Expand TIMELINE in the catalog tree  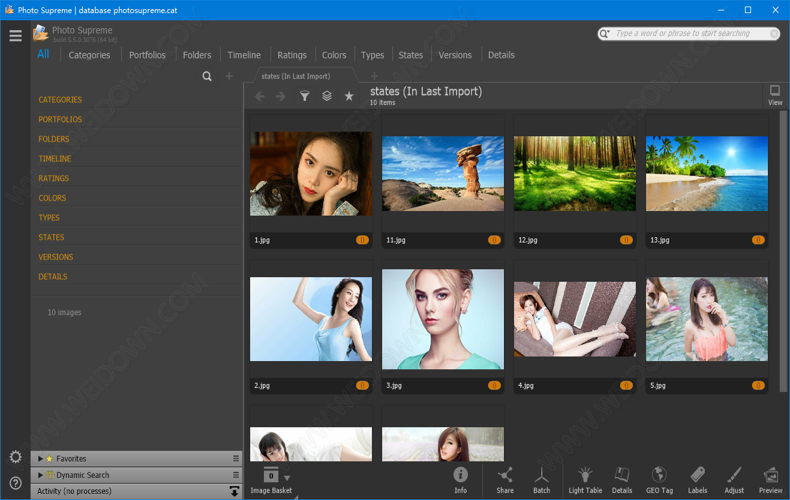55,159
